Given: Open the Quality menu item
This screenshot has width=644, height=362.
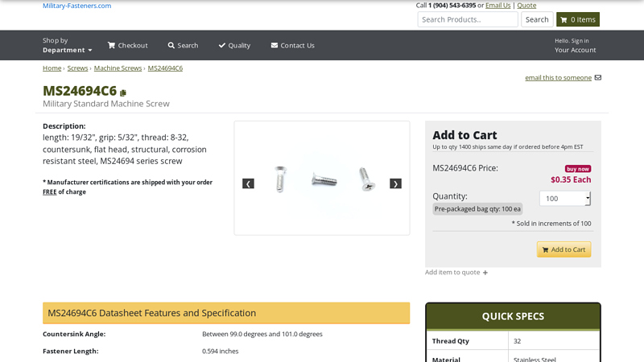Looking at the screenshot, I should 234,45.
